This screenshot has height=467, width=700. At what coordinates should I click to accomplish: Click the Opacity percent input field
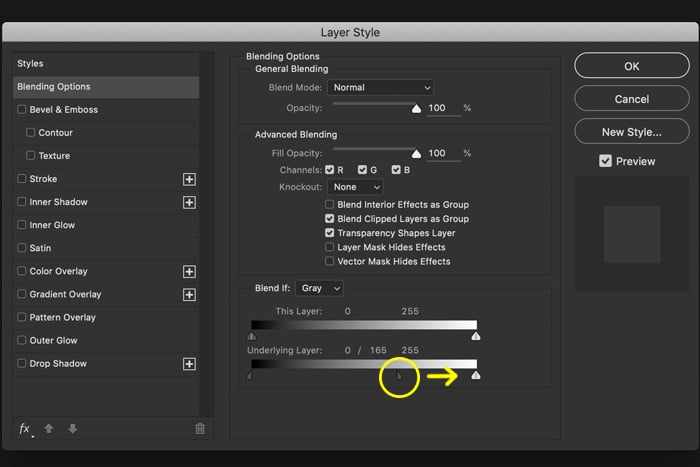click(x=444, y=108)
